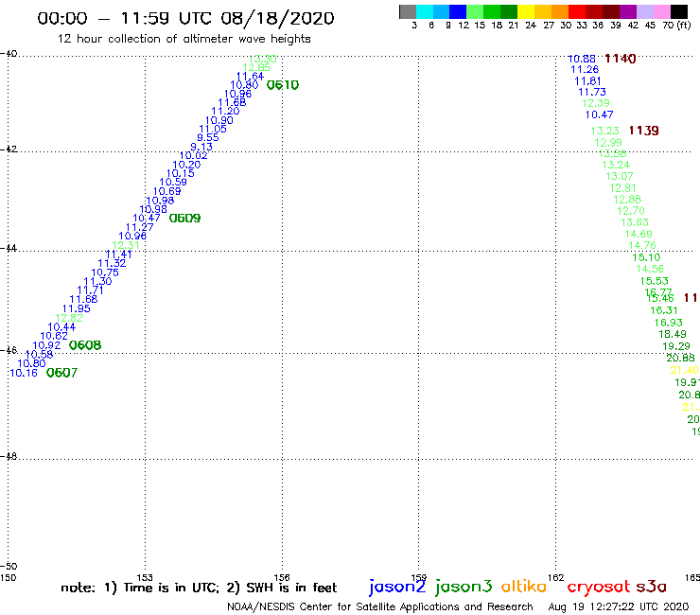Click the NOAA/NESDIS footer credit text
The image size is (700, 615).
380,606
